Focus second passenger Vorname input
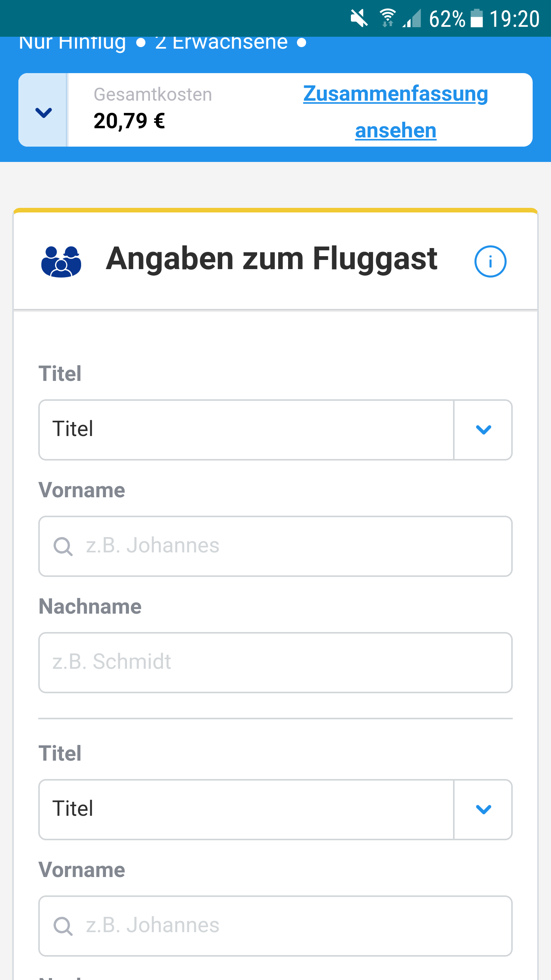Image resolution: width=551 pixels, height=980 pixels. 291,926
